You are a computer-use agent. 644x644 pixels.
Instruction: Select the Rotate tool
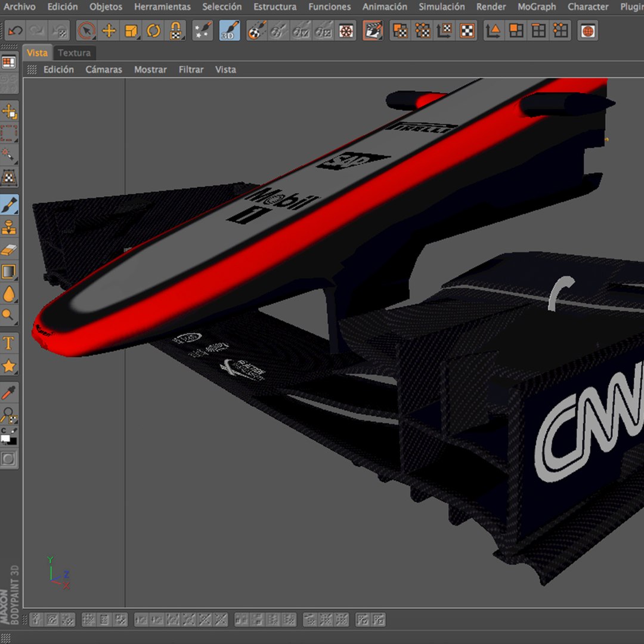tap(153, 31)
